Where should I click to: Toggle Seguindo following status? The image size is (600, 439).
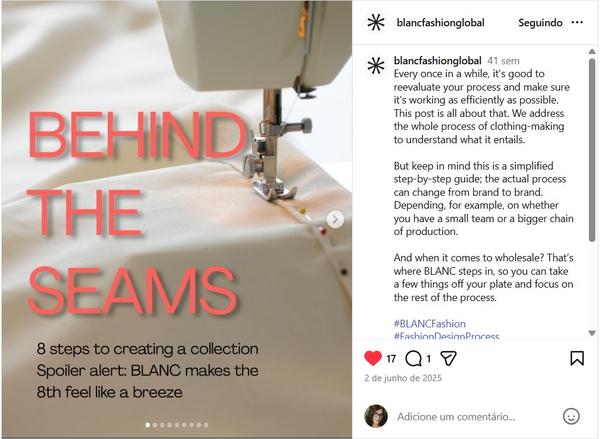540,23
